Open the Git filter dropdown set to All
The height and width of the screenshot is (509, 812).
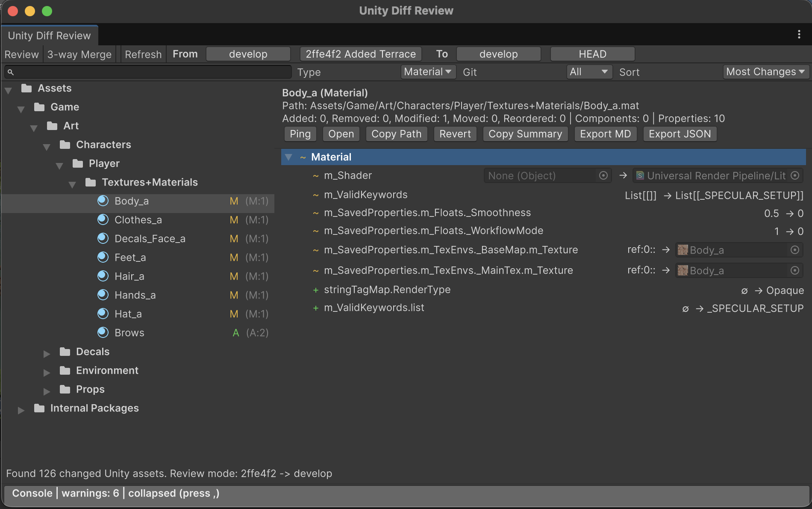point(589,72)
